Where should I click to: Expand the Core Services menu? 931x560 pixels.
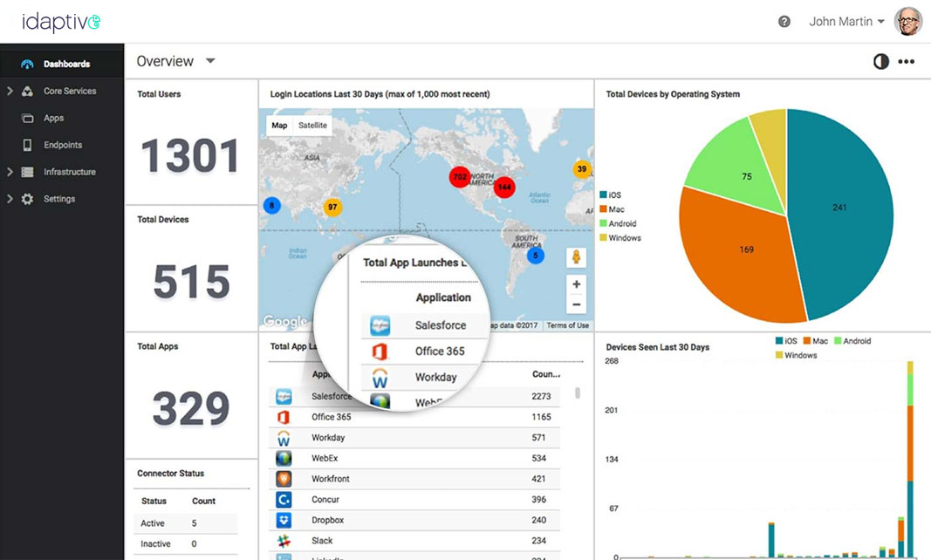point(70,91)
